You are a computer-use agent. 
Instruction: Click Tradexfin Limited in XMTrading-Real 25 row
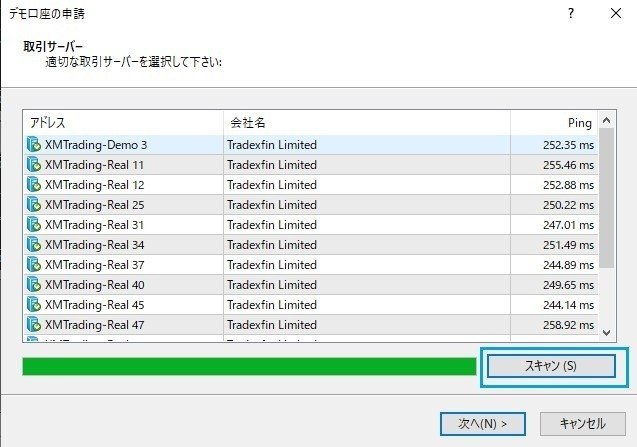pyautogui.click(x=272, y=204)
